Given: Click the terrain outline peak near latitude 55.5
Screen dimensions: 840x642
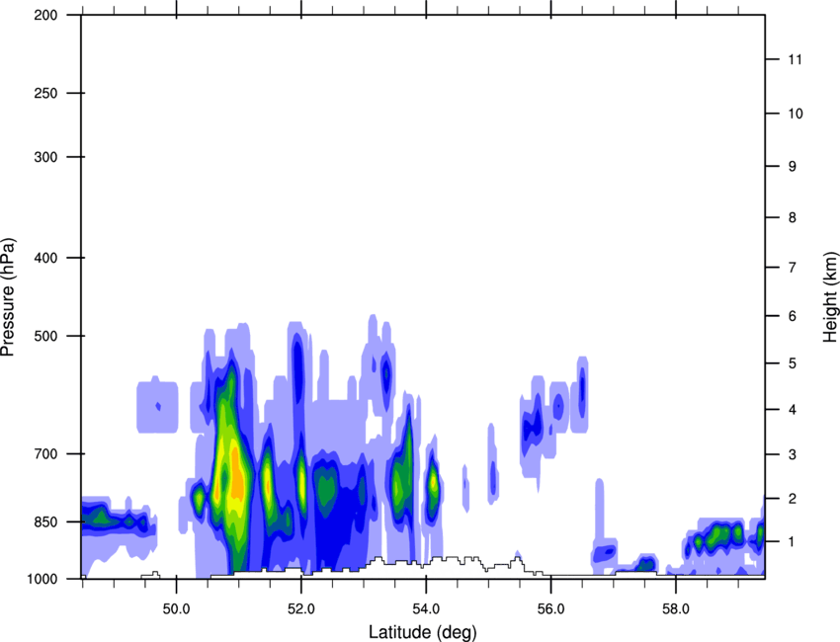Looking at the screenshot, I should tap(517, 561).
